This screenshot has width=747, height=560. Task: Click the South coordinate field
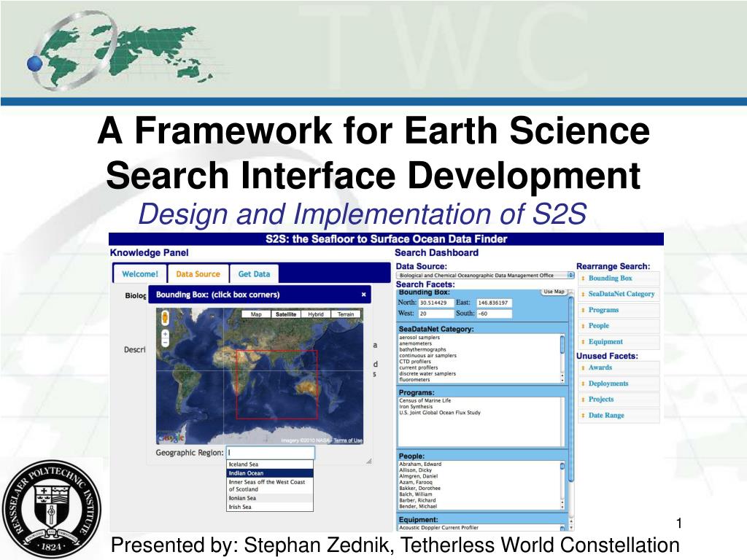(x=494, y=314)
